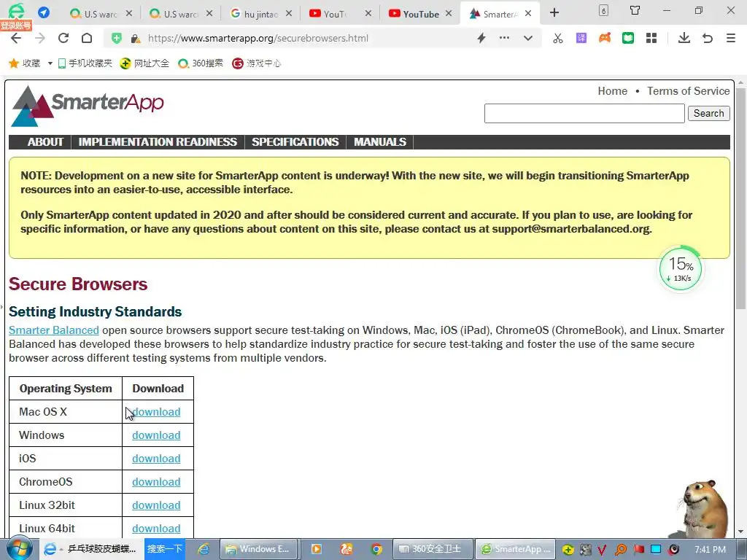The image size is (747, 560).
Task: Download the iOS secure browser
Action: pyautogui.click(x=156, y=459)
